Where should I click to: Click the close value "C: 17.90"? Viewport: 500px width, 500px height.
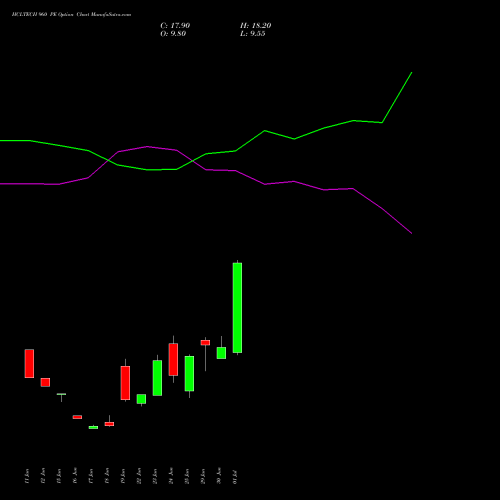coord(175,26)
